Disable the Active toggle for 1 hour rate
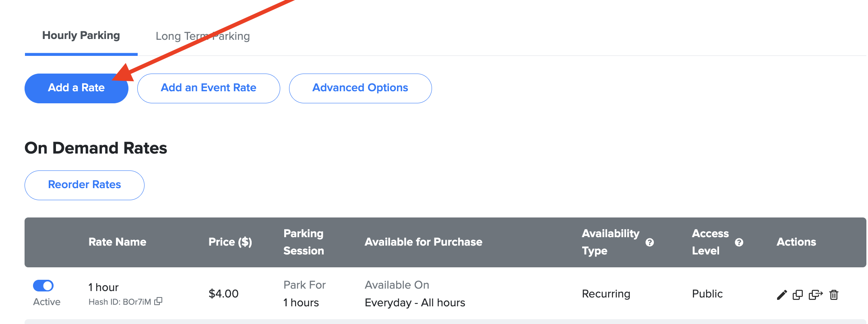The height and width of the screenshot is (324, 868). tap(43, 286)
